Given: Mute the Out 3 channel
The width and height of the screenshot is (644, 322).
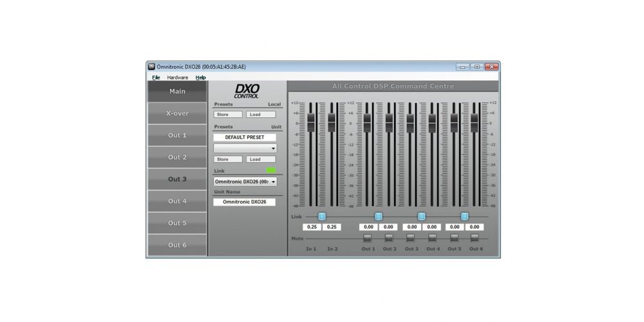Looking at the screenshot, I should tap(410, 238).
